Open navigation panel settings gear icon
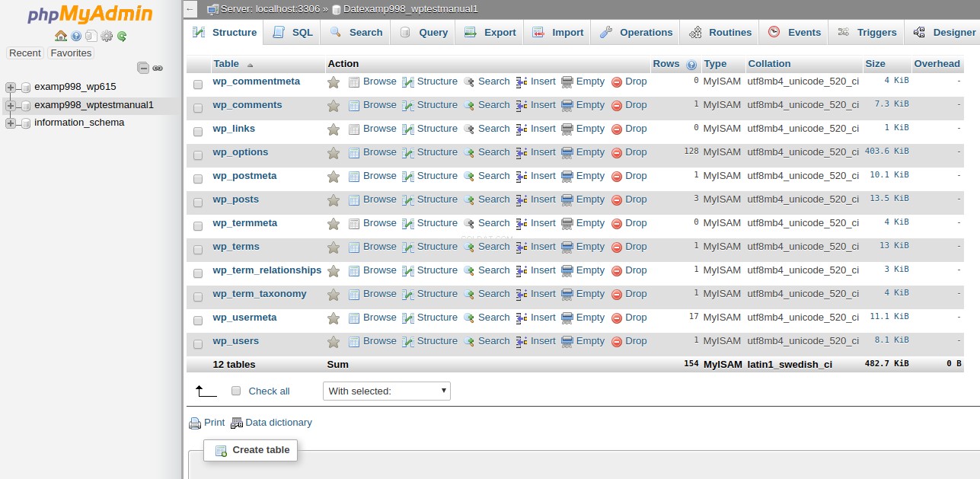 click(107, 36)
